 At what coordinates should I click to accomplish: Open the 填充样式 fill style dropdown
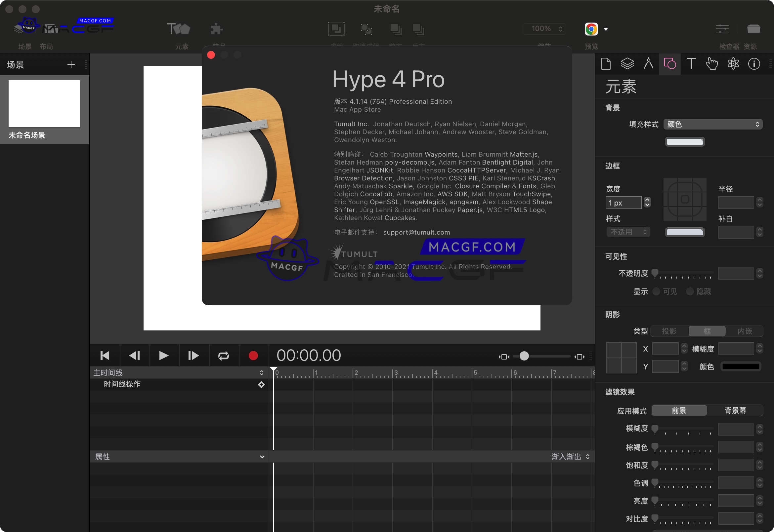713,124
